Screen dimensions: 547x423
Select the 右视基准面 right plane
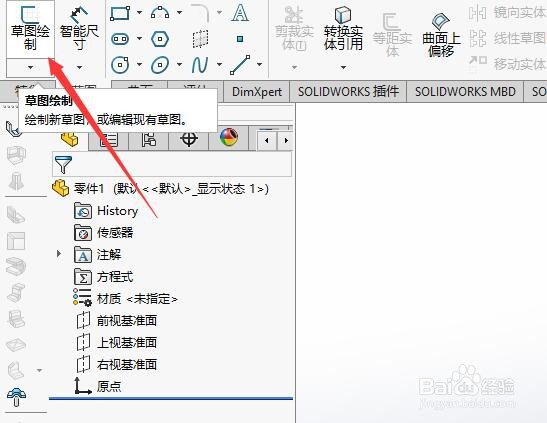pyautogui.click(x=116, y=364)
